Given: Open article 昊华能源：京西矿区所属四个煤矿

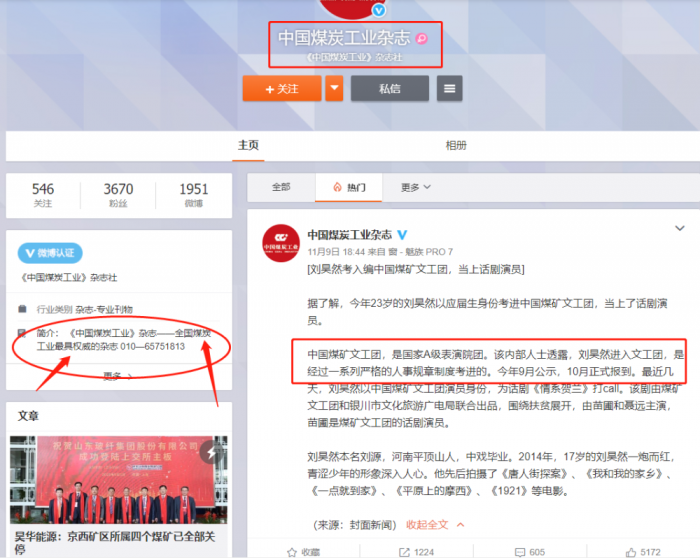Looking at the screenshot, I should [115, 542].
